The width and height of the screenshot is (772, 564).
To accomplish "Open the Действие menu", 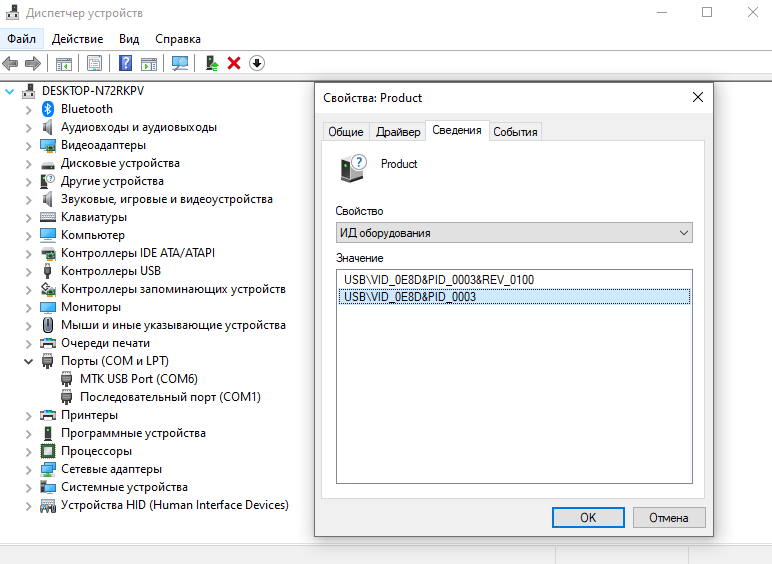I will point(77,39).
